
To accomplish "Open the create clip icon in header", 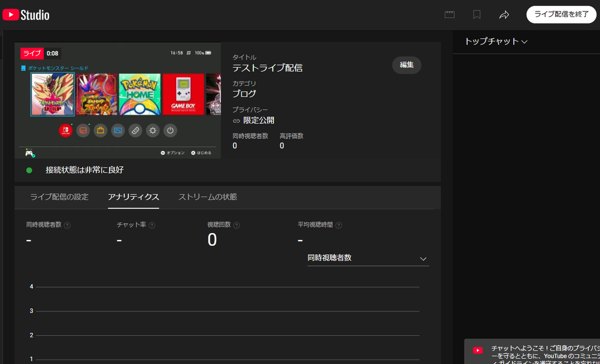I will (x=449, y=14).
